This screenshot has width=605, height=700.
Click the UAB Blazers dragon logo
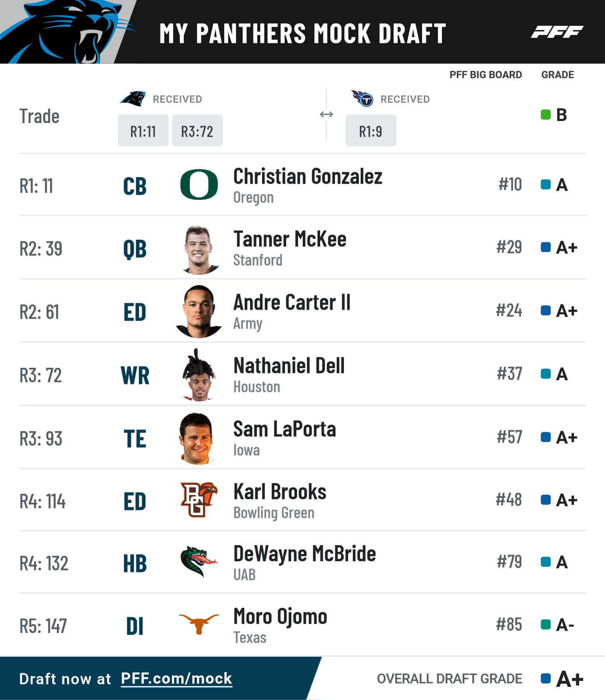[198, 562]
